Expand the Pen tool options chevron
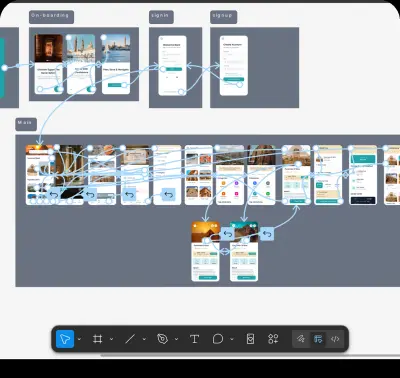Viewport: 400px width, 378px height. [x=176, y=339]
